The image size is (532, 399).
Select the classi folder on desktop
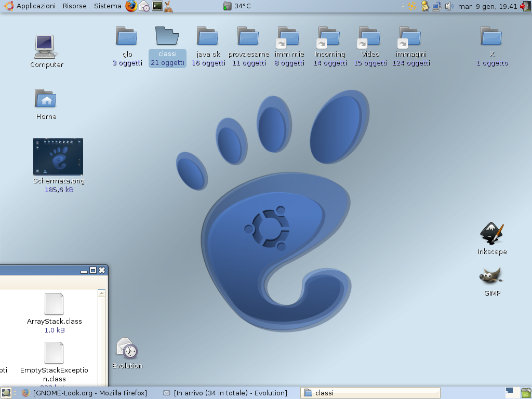coord(167,36)
